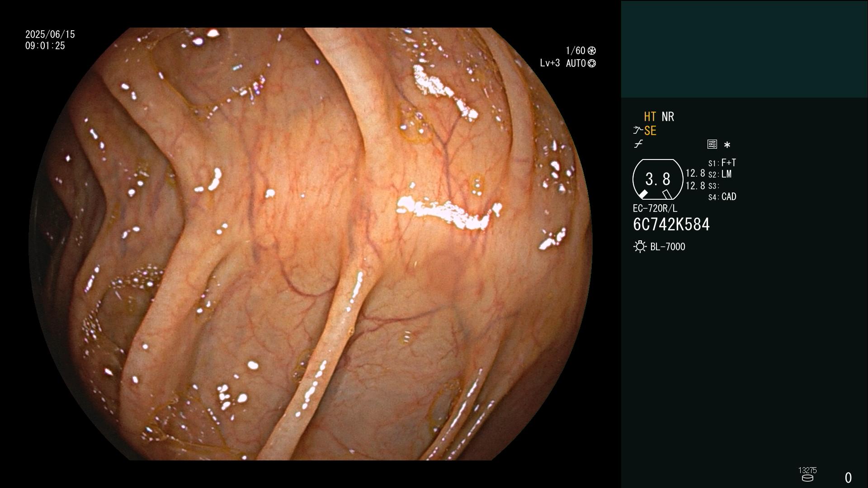The height and width of the screenshot is (488, 868).
Task: Click the Lv+3 brightness level
Action: pyautogui.click(x=550, y=63)
